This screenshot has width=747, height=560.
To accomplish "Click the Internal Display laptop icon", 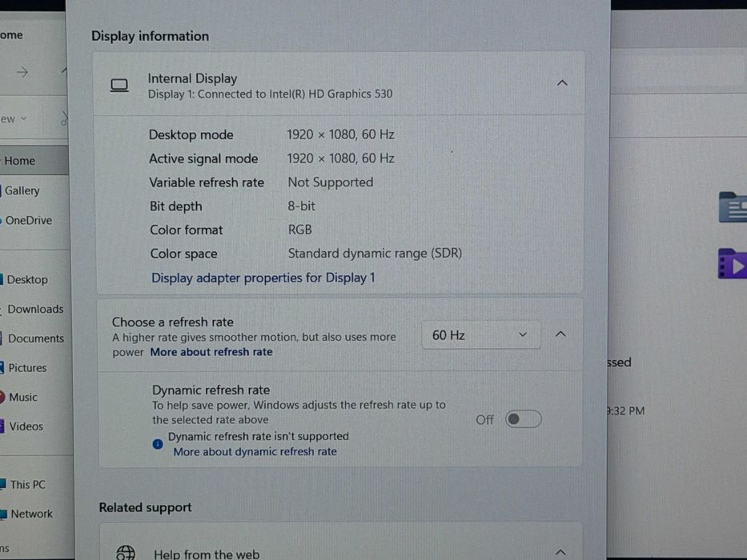I will pos(119,86).
